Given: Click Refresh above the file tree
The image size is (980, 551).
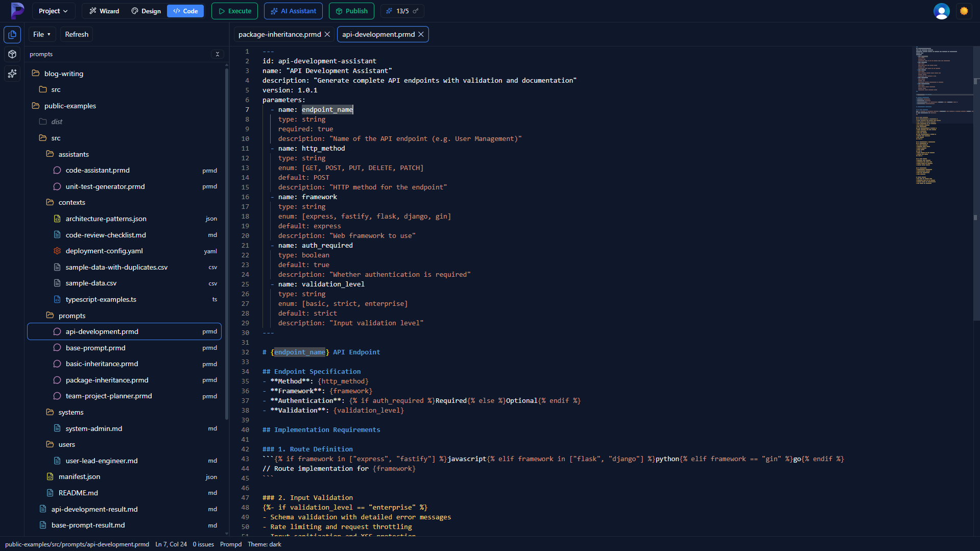Looking at the screenshot, I should (76, 34).
